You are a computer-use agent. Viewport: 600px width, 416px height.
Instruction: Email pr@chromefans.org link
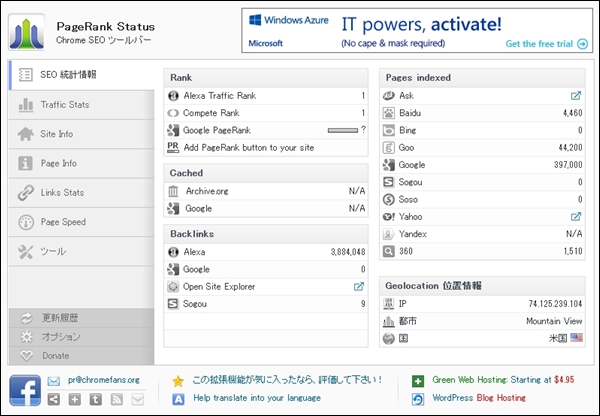(104, 380)
